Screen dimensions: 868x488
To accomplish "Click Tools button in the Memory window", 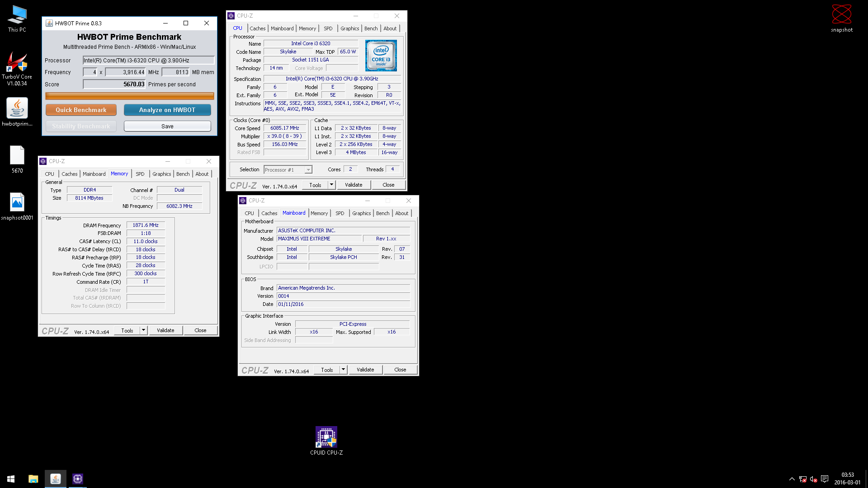I will click(x=127, y=330).
